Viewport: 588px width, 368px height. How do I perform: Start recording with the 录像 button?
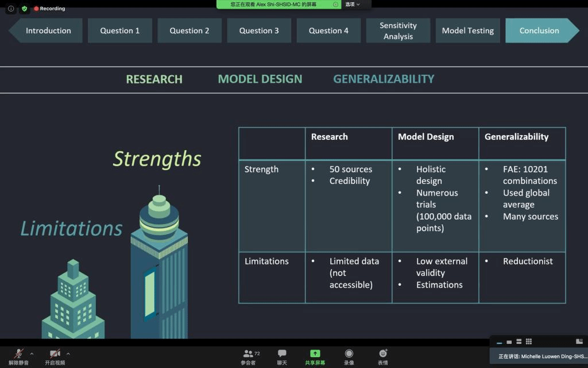[349, 357]
